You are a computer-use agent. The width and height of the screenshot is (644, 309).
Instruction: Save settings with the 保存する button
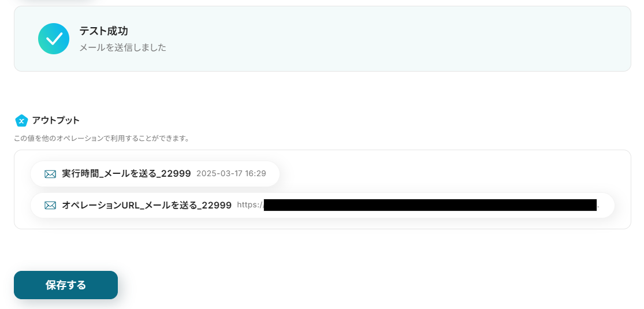[x=66, y=285]
